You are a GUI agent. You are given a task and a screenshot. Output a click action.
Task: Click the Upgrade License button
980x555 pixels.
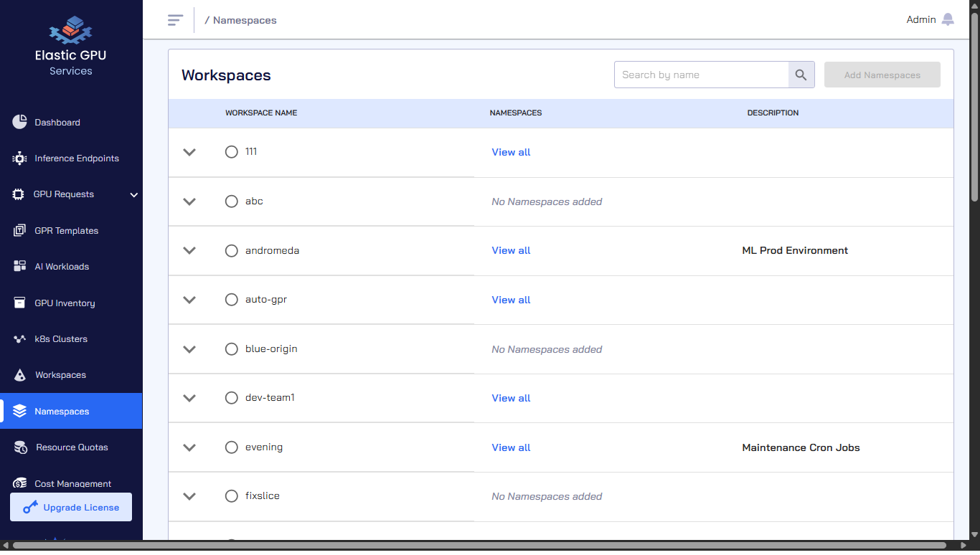pyautogui.click(x=71, y=507)
